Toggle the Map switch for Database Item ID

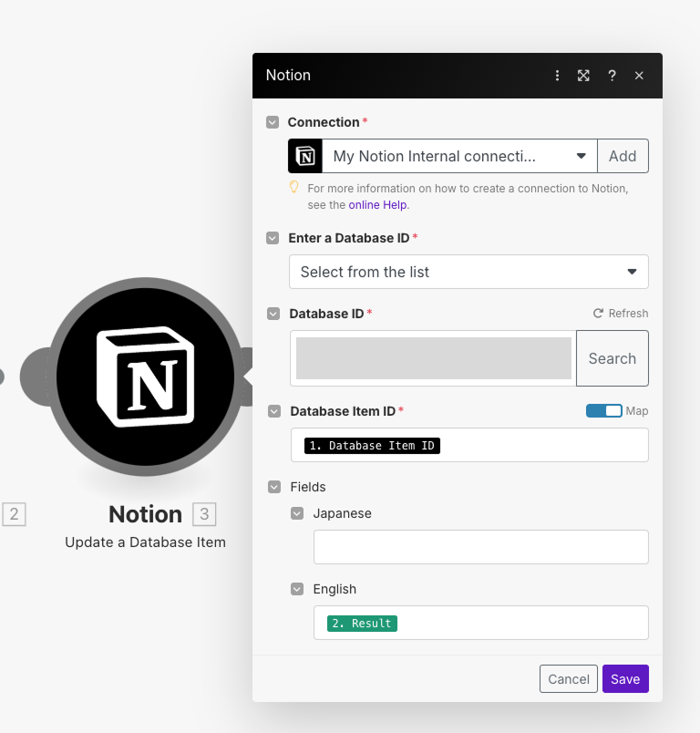point(603,411)
